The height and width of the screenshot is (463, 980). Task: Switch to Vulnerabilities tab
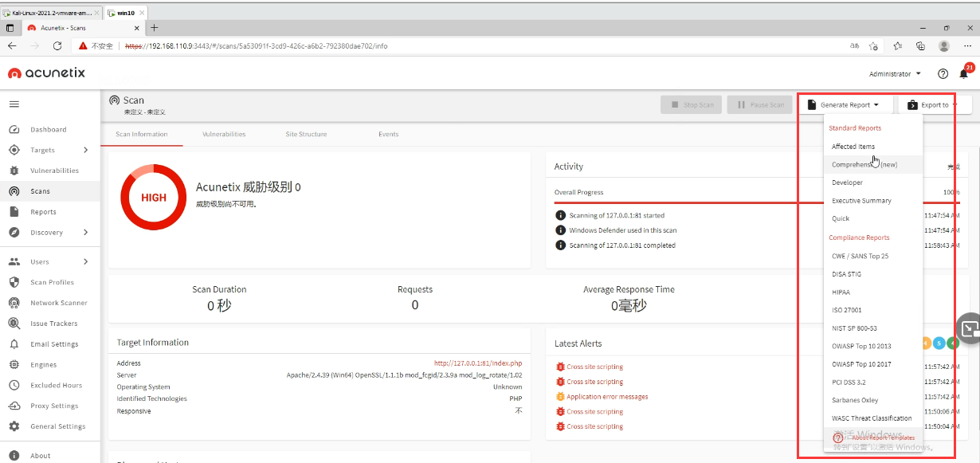pyautogui.click(x=224, y=134)
